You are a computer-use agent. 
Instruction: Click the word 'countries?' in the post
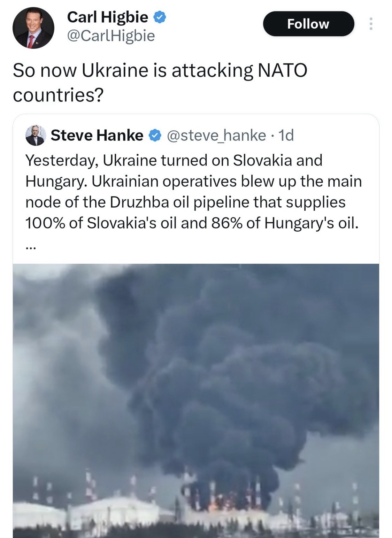pos(58,95)
